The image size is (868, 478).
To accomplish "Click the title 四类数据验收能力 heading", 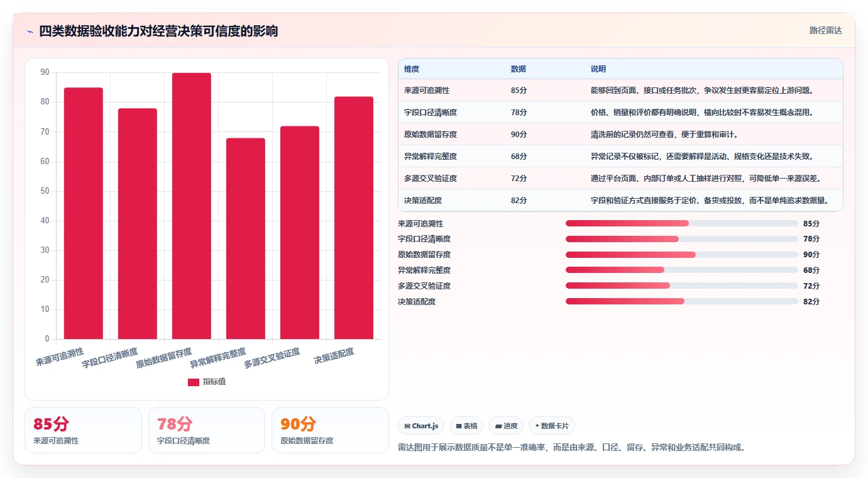I will (158, 31).
